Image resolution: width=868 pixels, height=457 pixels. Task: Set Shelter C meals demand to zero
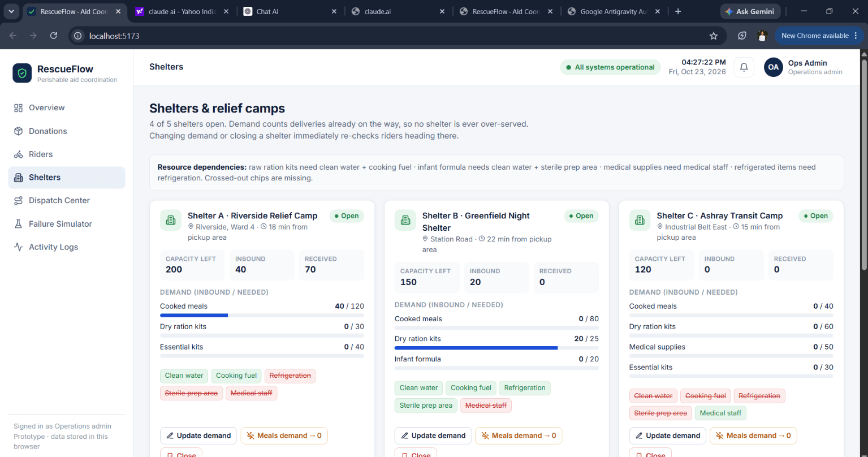click(753, 436)
